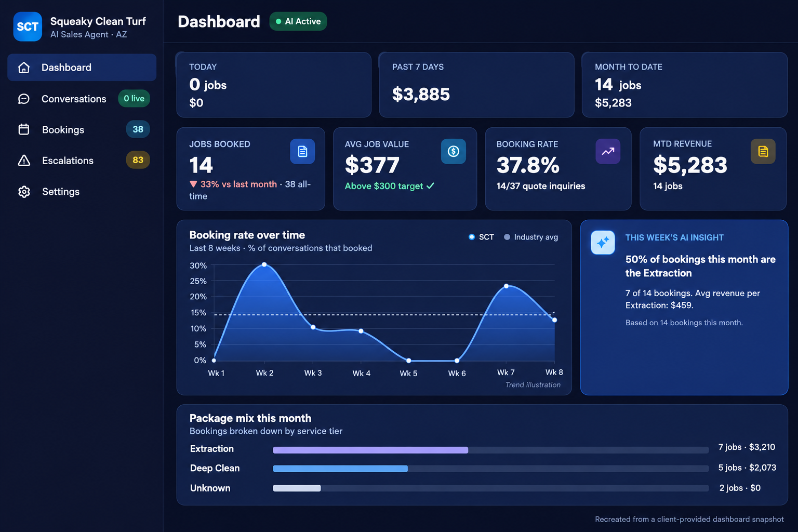Viewport: 798px width, 532px height.
Task: Click the Month to Date summary card
Action: coord(684,85)
